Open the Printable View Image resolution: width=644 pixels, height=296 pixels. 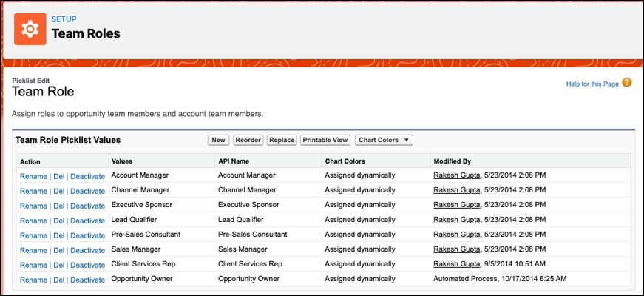click(325, 140)
